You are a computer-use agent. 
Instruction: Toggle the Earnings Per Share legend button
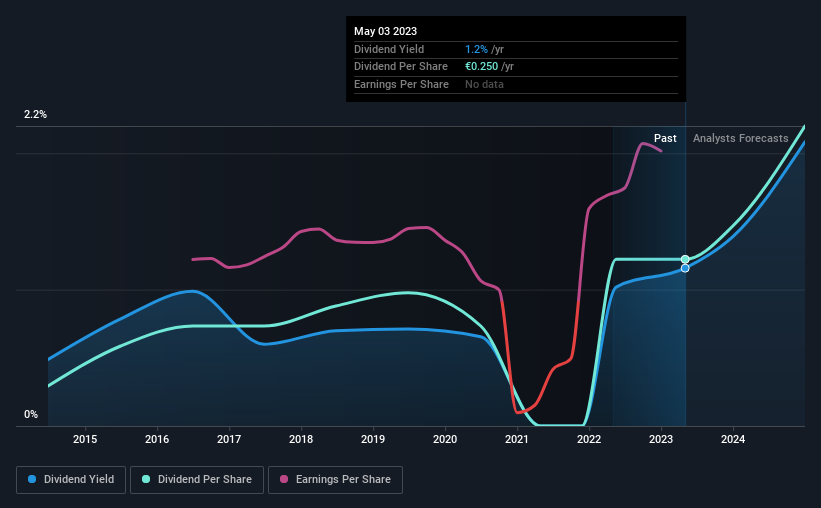coord(335,480)
